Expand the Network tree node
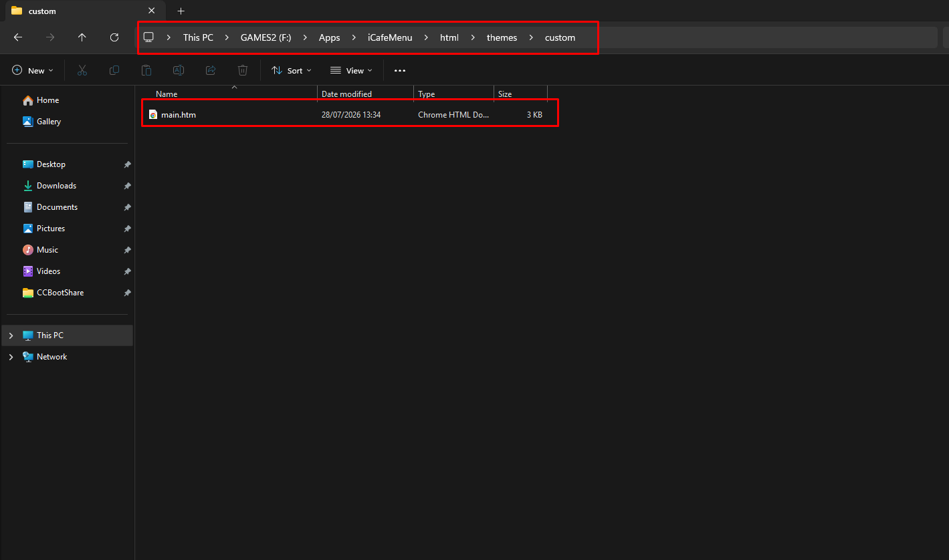 pyautogui.click(x=11, y=357)
